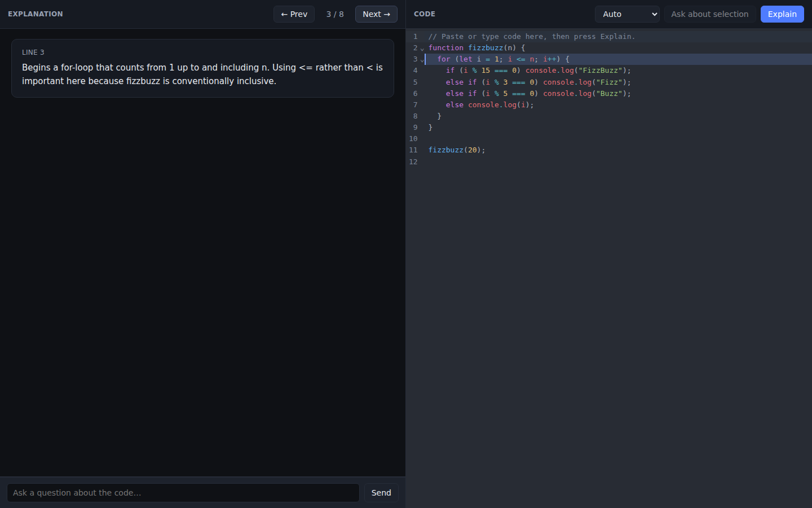
Task: Click the EXPLANATION panel heading
Action: [36, 14]
